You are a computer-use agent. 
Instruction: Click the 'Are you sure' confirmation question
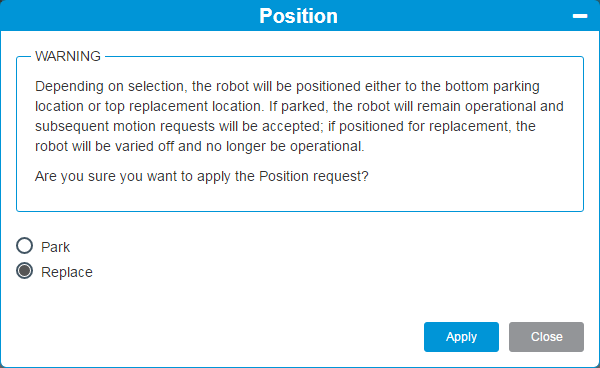[201, 176]
